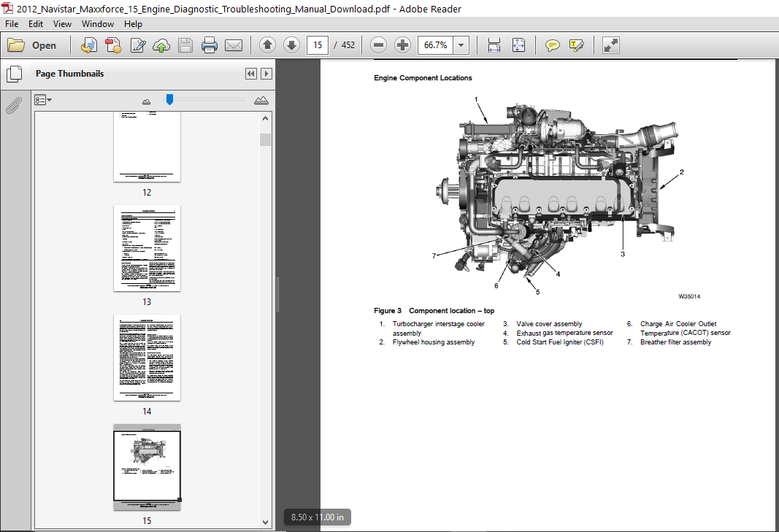Viewport: 779px width, 532px height.
Task: Open the Window menu
Action: point(97,24)
